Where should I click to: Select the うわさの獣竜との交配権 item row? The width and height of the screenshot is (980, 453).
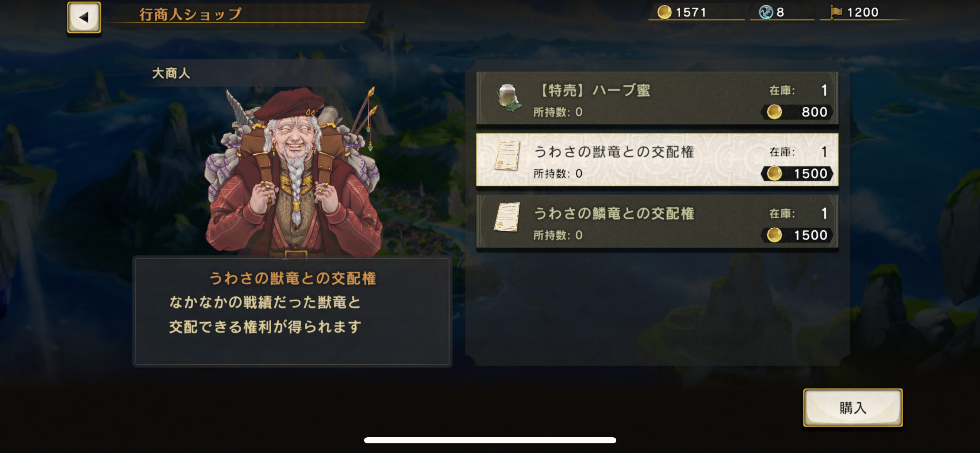(657, 159)
